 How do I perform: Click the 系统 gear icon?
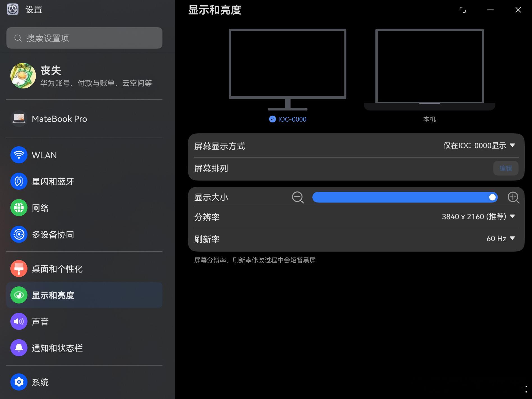(x=19, y=382)
